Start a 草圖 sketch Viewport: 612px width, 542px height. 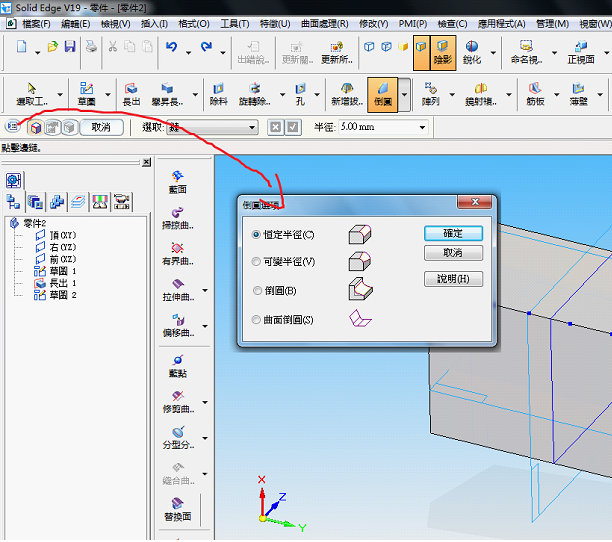[x=86, y=95]
